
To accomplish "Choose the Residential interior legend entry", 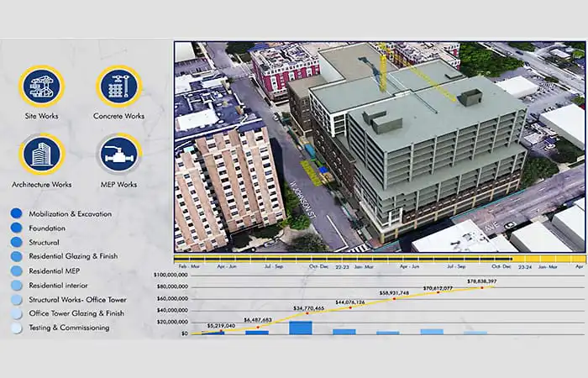I will point(59,286).
